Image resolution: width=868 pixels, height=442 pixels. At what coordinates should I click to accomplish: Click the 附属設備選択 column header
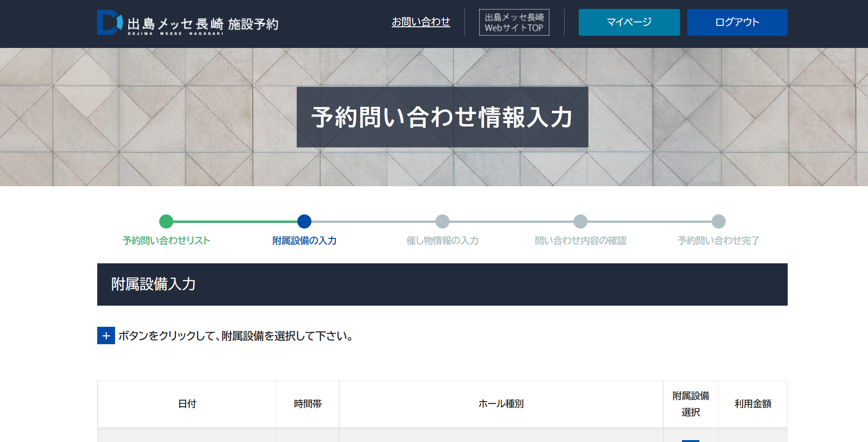[690, 404]
